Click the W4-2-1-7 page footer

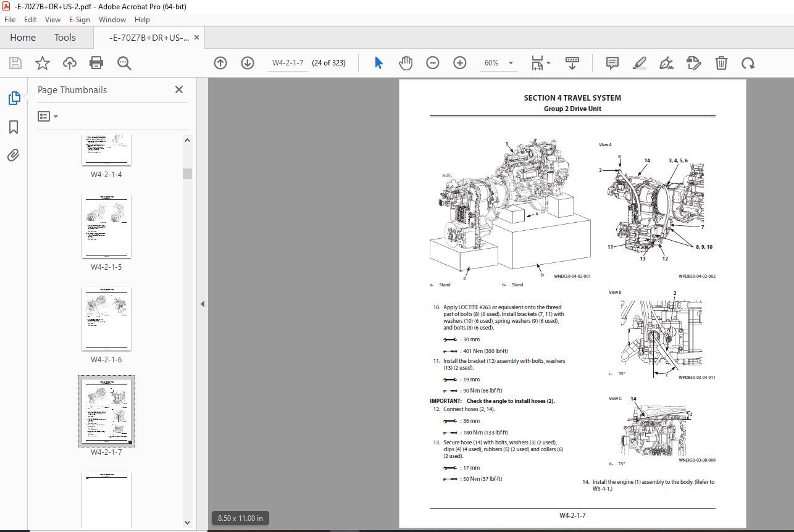click(572, 515)
